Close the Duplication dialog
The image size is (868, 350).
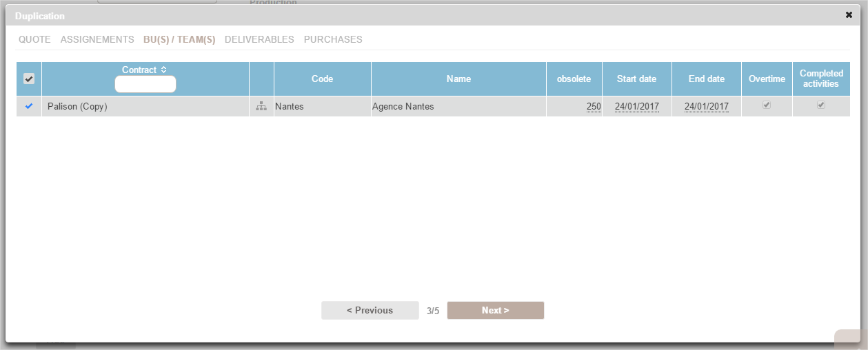pyautogui.click(x=849, y=15)
